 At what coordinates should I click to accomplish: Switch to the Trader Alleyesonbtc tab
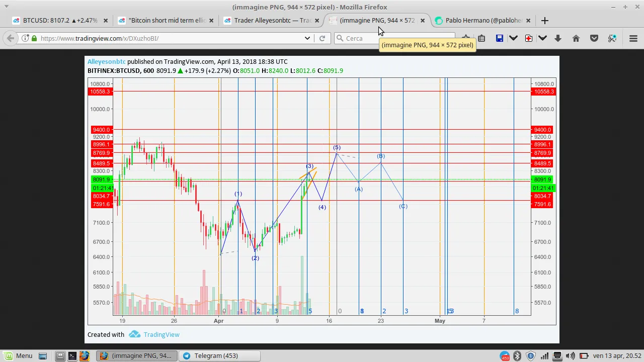coord(272,21)
